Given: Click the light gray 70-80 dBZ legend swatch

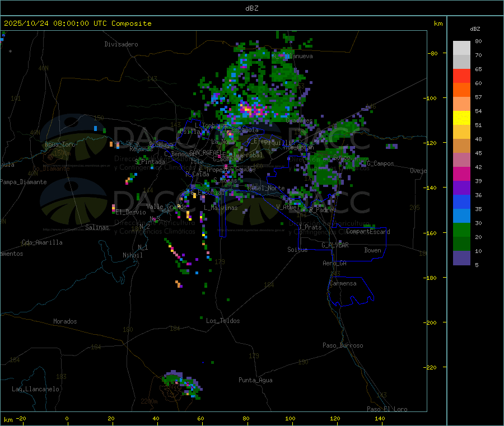Looking at the screenshot, I should tap(461, 48).
